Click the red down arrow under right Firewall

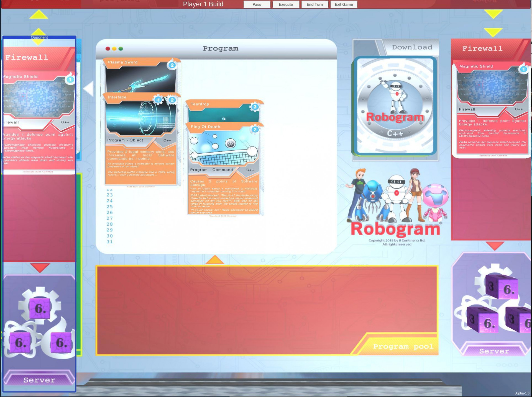point(495,246)
